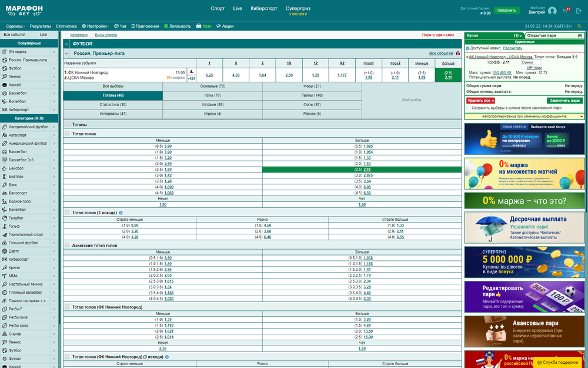This screenshot has height=368, width=588.
Task: Tick the Категории checkbox
Action: pos(67,35)
